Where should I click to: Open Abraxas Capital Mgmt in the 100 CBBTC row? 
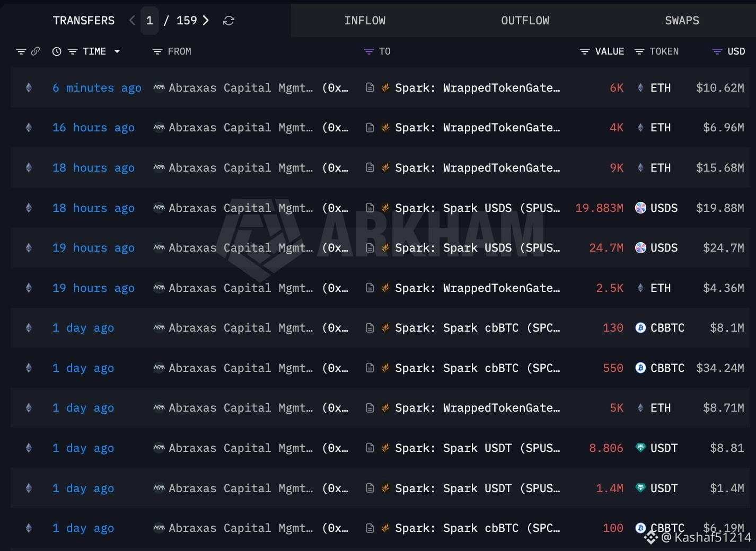point(241,528)
